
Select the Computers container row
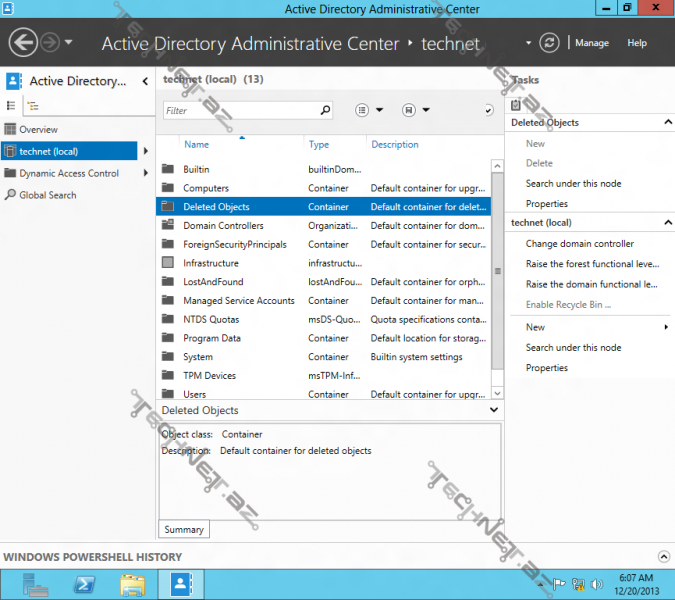coord(323,188)
